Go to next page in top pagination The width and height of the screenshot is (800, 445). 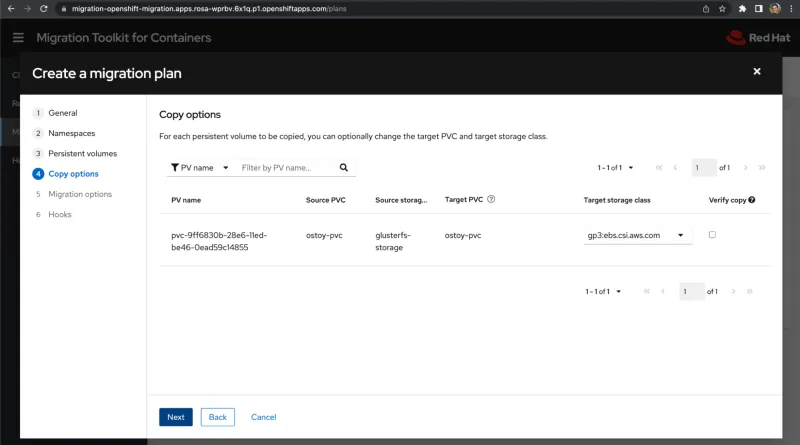745,168
